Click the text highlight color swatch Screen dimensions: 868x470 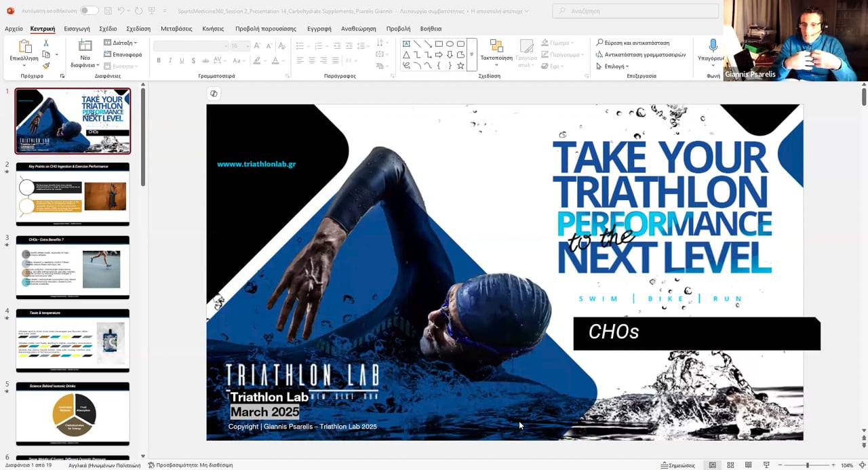(256, 60)
